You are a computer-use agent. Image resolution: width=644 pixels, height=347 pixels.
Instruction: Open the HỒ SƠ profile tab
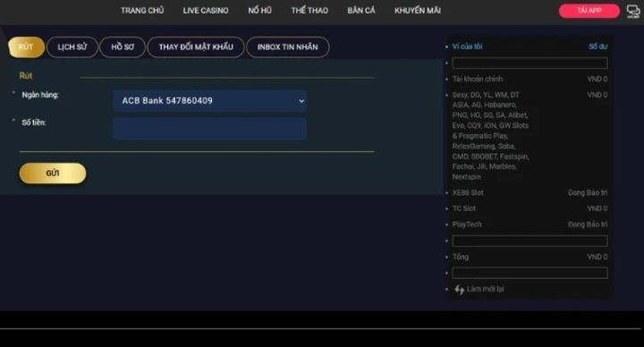123,47
